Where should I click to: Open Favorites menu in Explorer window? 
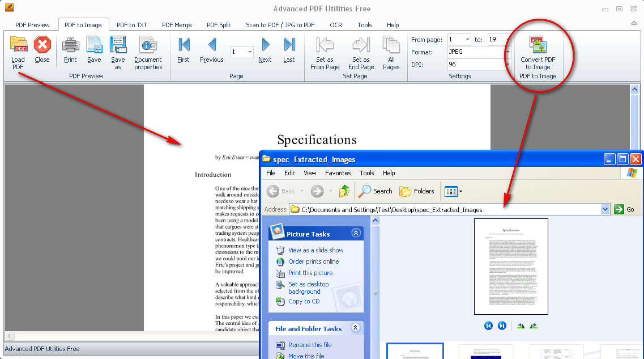[338, 173]
